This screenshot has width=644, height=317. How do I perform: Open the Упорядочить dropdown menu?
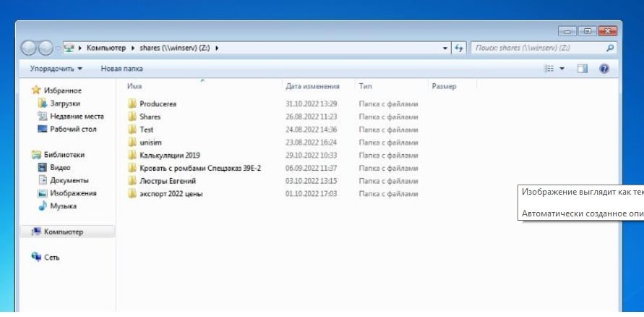(56, 69)
